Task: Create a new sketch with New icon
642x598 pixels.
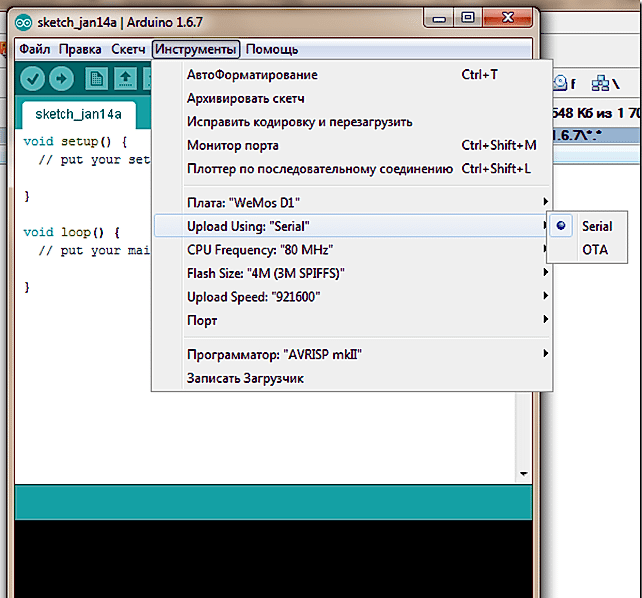Action: point(96,78)
